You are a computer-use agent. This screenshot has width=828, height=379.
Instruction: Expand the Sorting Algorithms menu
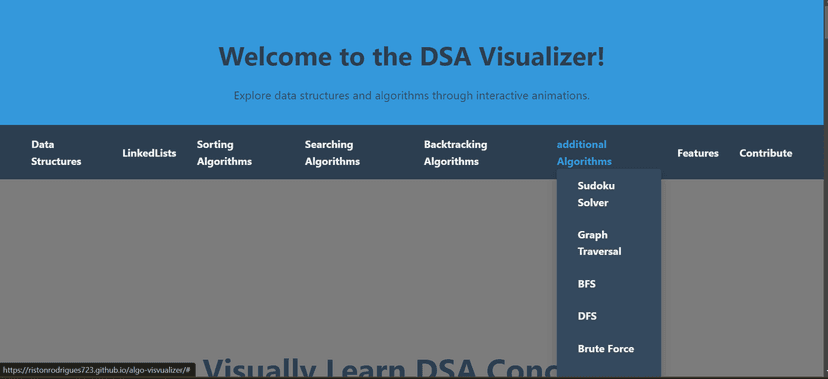pyautogui.click(x=224, y=153)
